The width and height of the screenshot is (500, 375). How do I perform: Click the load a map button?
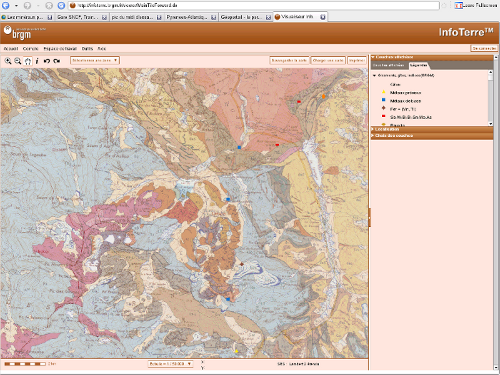(328, 60)
